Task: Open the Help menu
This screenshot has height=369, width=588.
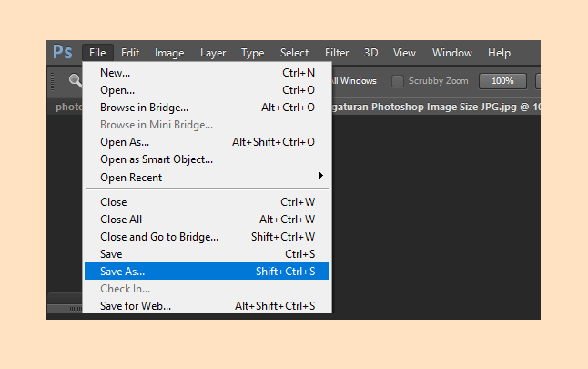Action: click(x=499, y=53)
